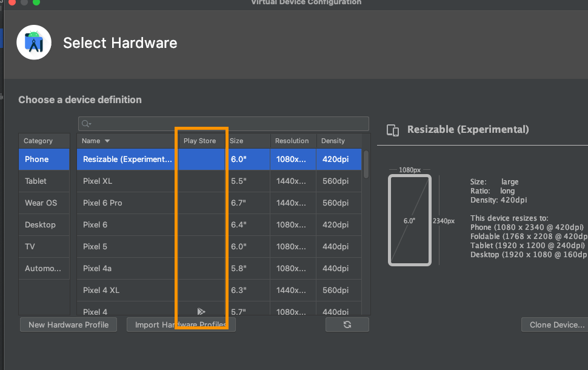Select the Pixel 5 device
This screenshot has width=588, height=370.
[x=219, y=246]
